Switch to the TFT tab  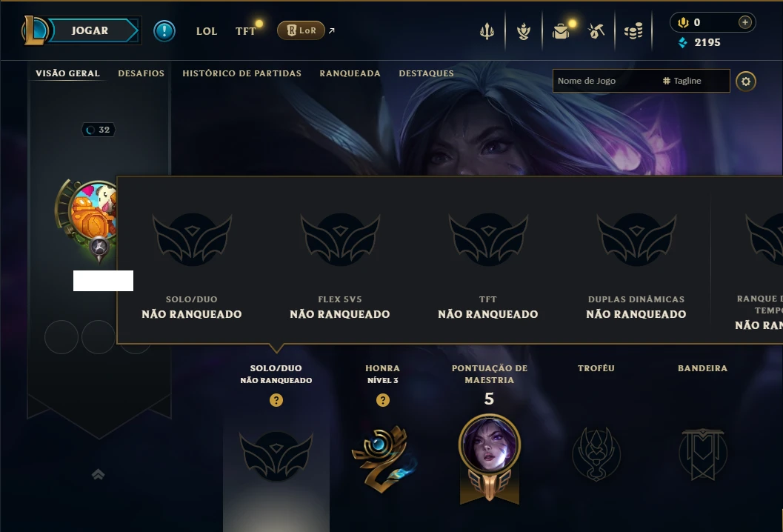coord(245,31)
